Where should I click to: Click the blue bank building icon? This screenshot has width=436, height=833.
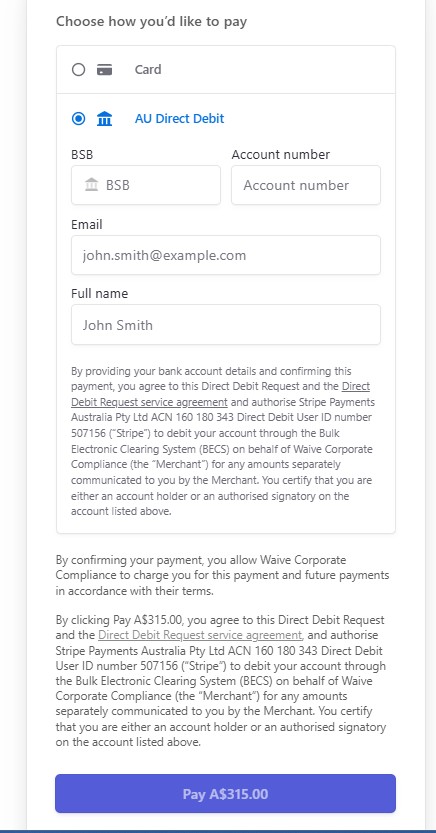pyautogui.click(x=105, y=118)
